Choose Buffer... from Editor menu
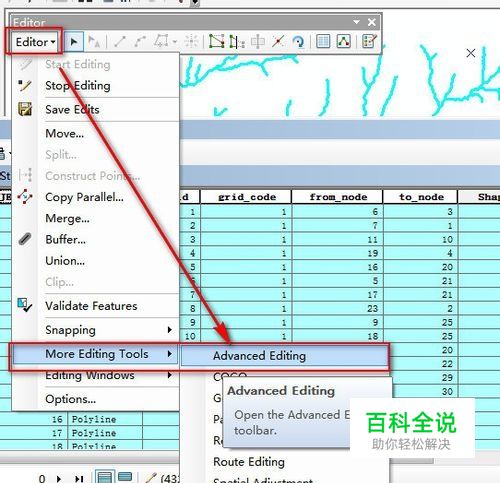500x483 pixels. (95, 240)
